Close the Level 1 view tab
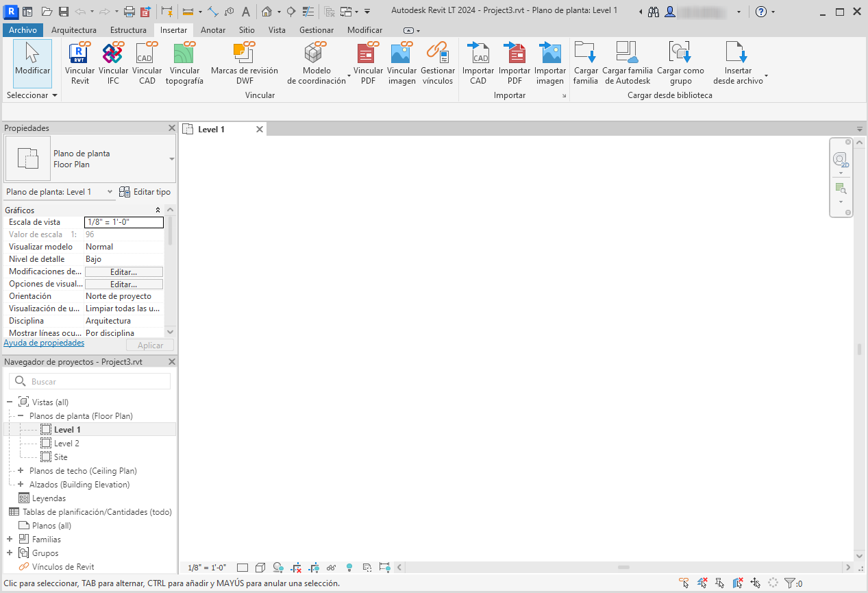This screenshot has height=593, width=868. tap(260, 129)
